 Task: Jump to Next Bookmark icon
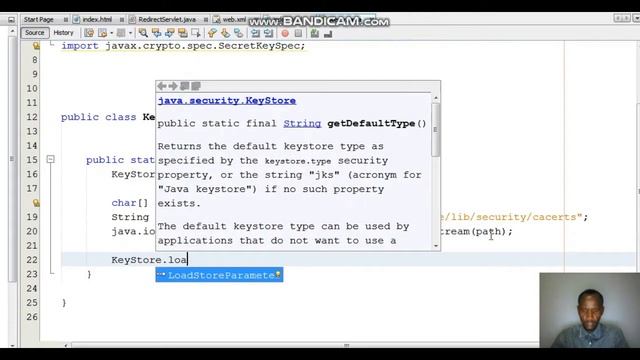point(225,33)
